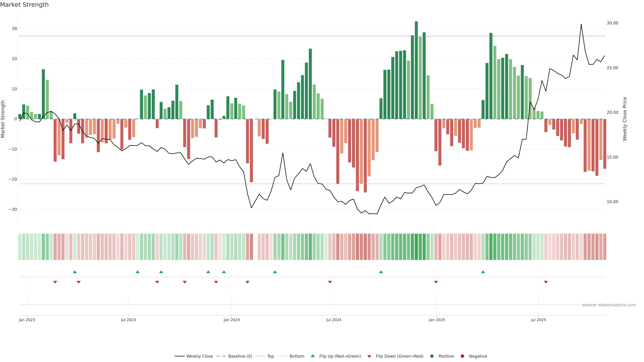
Task: Click the Negative red circle legend icon
Action: (462, 356)
